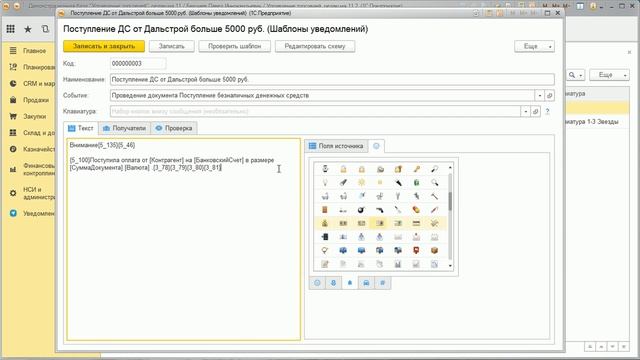Viewport: 640px width, 360px height.
Task: Click the Записать button
Action: pos(171,46)
